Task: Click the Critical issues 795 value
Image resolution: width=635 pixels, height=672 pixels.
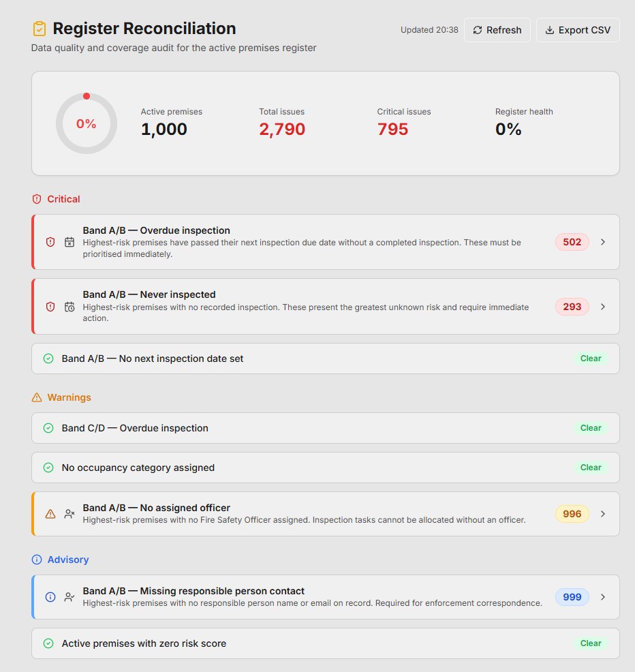Action: tap(393, 129)
